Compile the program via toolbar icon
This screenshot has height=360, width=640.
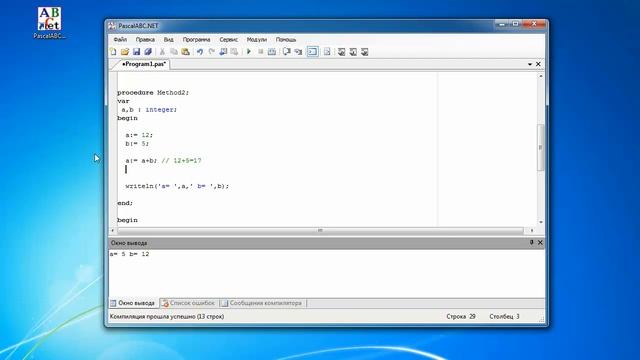coord(272,51)
